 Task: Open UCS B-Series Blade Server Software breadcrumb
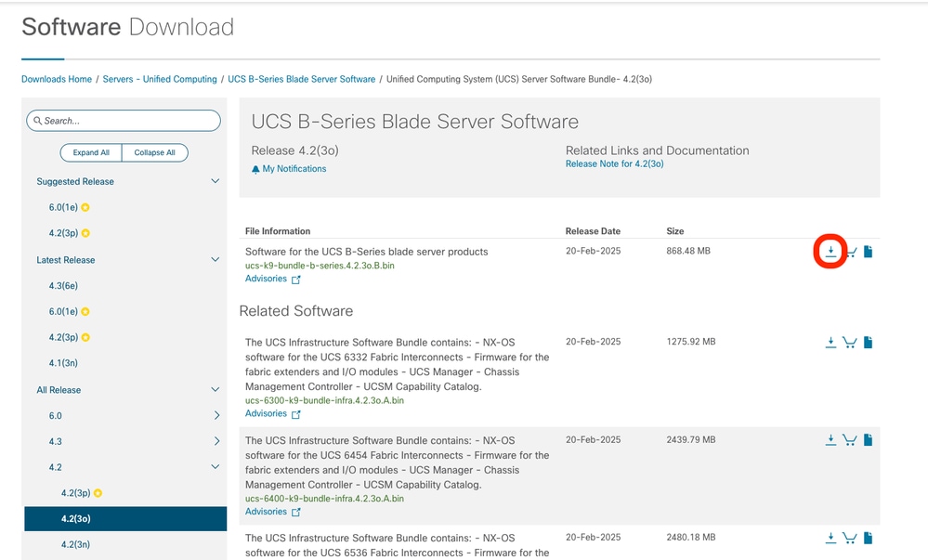pos(302,79)
